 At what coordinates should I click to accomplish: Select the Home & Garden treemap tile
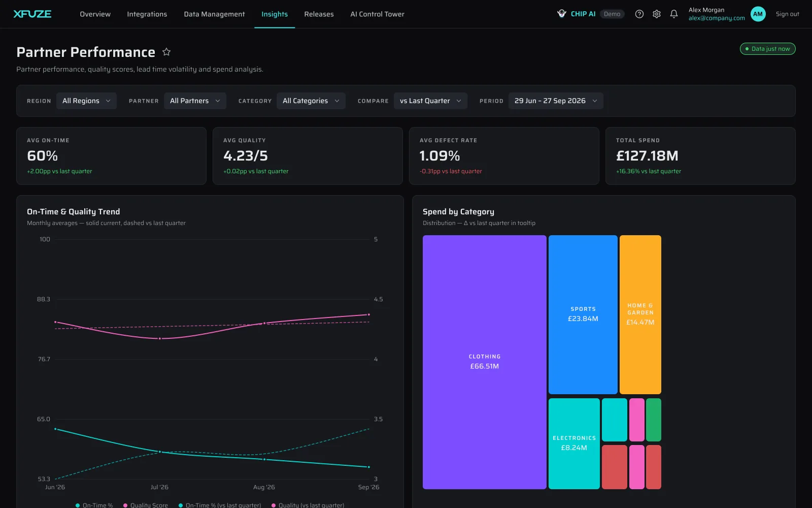coord(640,314)
